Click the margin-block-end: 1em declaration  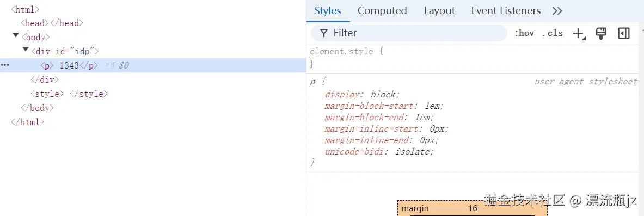tap(379, 118)
